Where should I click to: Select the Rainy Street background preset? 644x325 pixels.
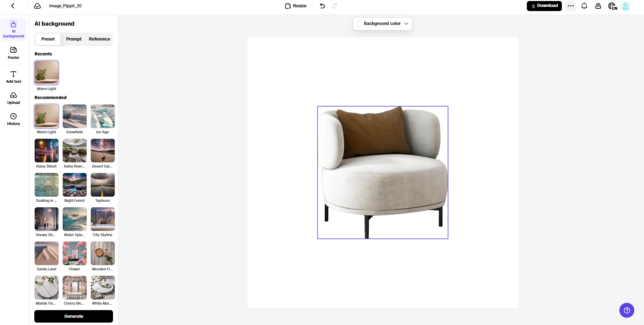point(46,151)
